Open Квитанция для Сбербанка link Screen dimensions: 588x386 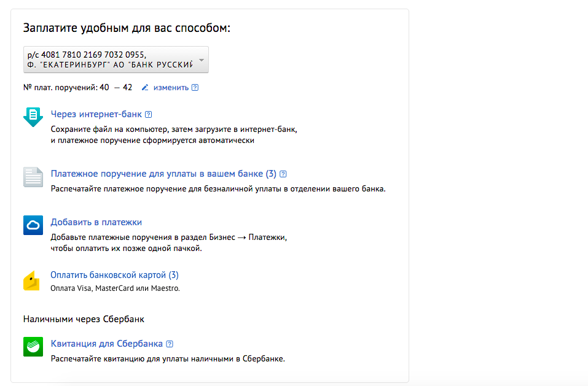click(107, 344)
